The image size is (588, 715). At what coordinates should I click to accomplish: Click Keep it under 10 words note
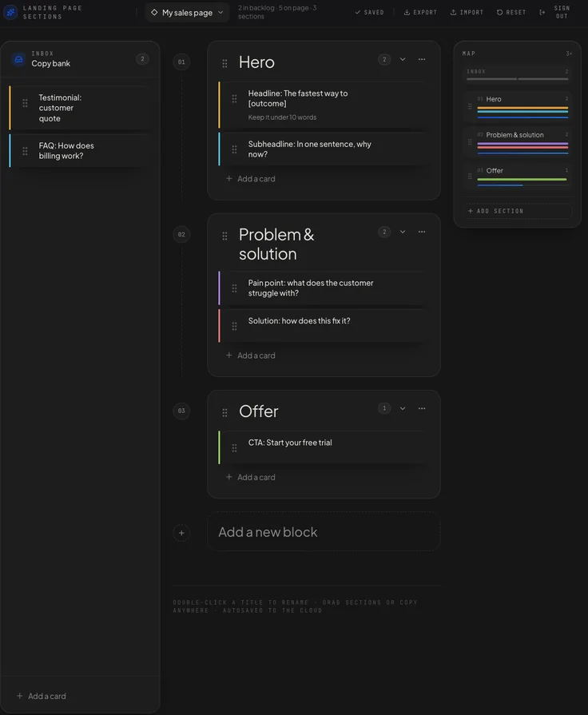tap(282, 117)
